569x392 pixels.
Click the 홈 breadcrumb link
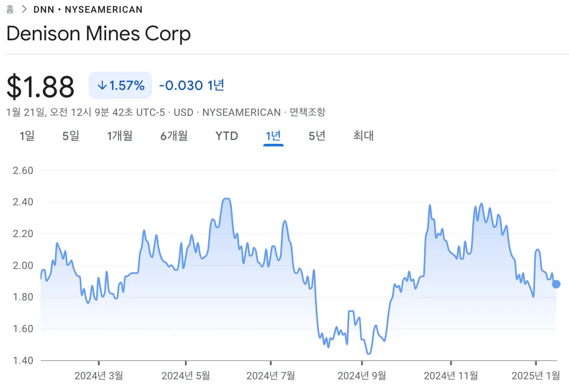click(10, 9)
